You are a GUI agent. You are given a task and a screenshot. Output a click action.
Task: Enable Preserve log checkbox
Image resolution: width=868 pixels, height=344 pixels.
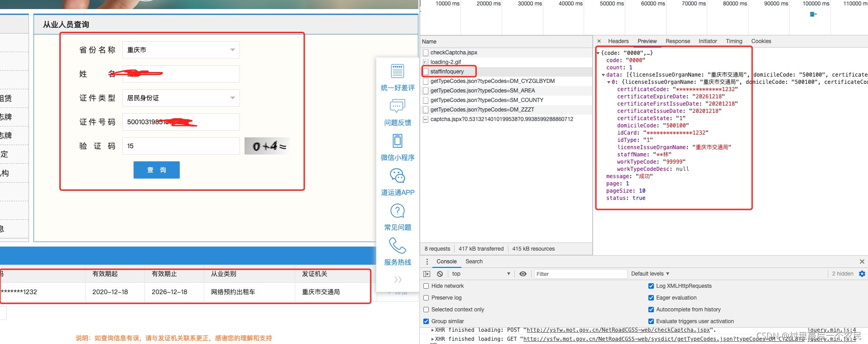[x=426, y=298]
